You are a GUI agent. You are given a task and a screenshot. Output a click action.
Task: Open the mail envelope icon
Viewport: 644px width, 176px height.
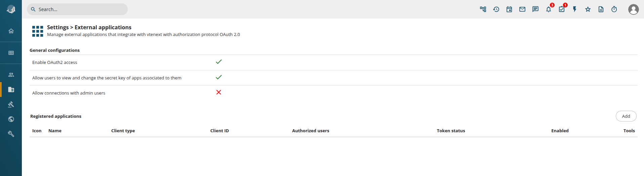click(522, 9)
